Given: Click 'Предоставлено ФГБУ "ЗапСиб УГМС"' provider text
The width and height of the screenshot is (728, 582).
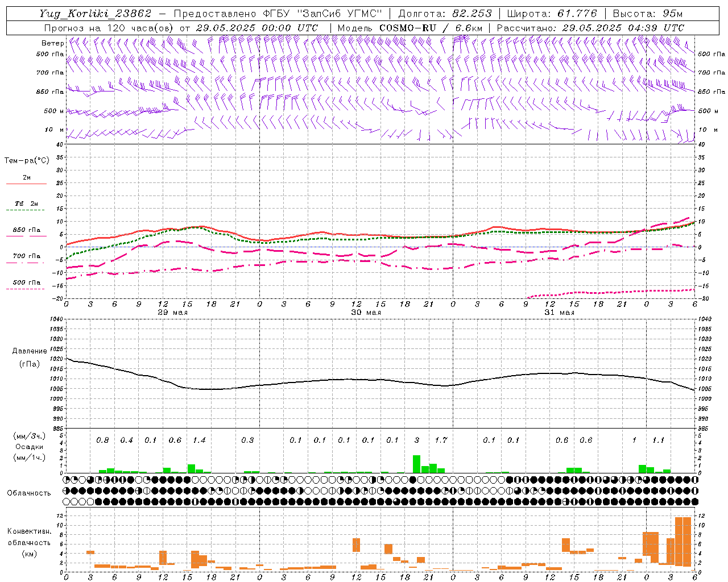Looking at the screenshot, I should [x=278, y=14].
